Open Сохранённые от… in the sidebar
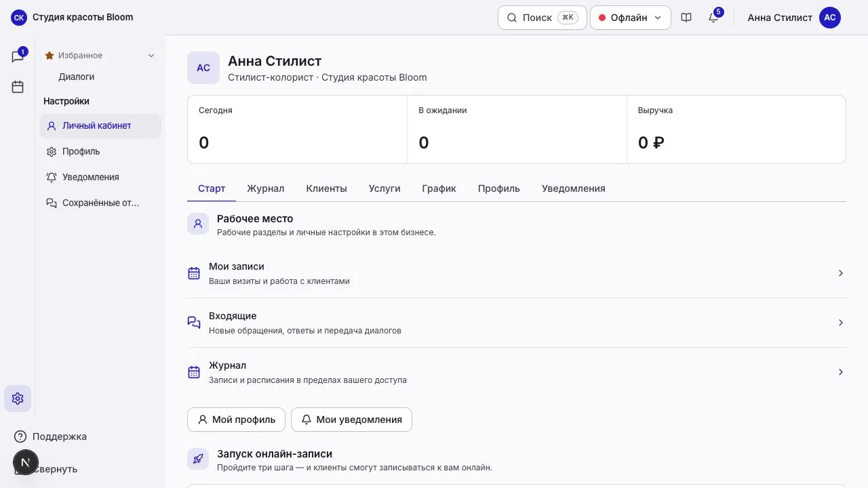 point(100,203)
